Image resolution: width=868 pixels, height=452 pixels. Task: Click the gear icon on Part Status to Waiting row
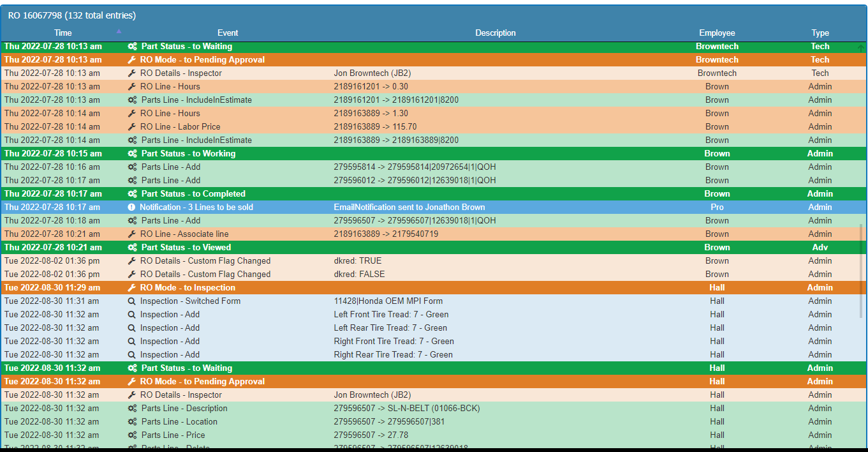tap(132, 46)
